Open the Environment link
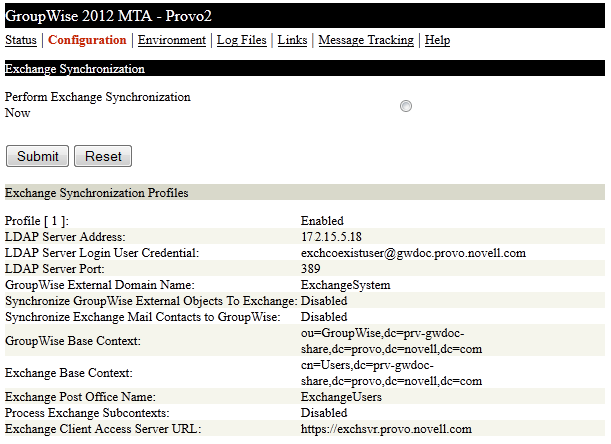The image size is (611, 444). click(x=172, y=41)
